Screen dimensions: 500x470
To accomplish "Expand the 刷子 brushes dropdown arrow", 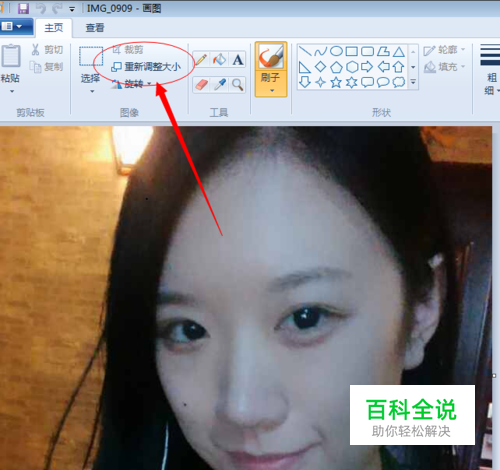I will pyautogui.click(x=272, y=90).
